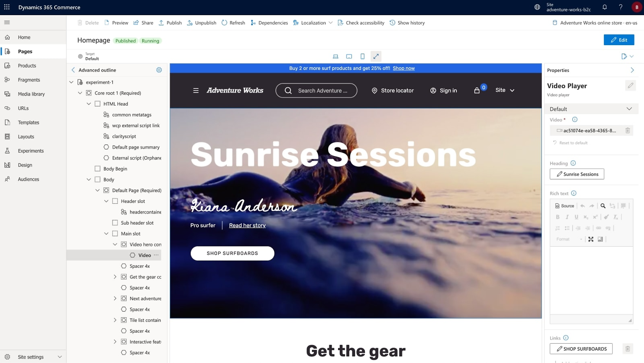Click the Pages menu item in sidebar
Screen dimensions: 644x363
[25, 51]
